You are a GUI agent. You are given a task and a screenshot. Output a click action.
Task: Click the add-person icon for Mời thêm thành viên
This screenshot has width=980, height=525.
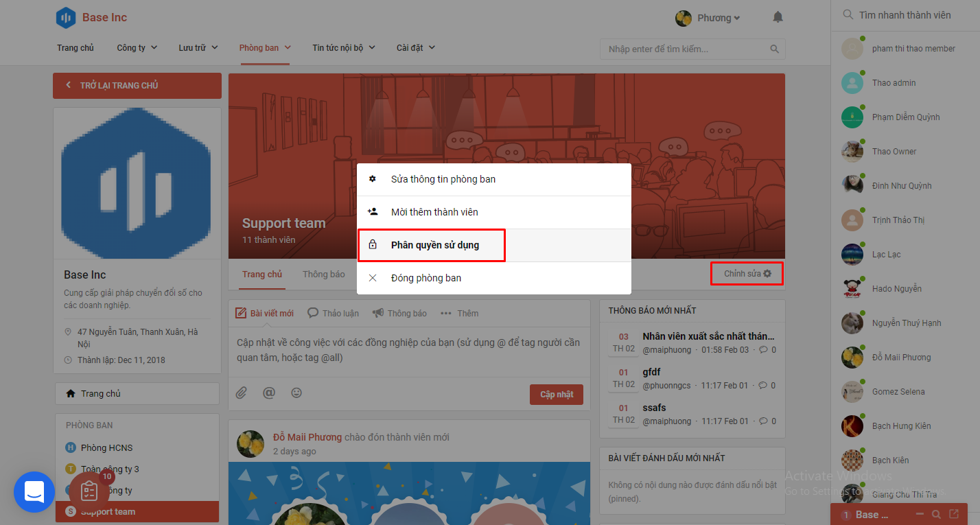pyautogui.click(x=373, y=212)
